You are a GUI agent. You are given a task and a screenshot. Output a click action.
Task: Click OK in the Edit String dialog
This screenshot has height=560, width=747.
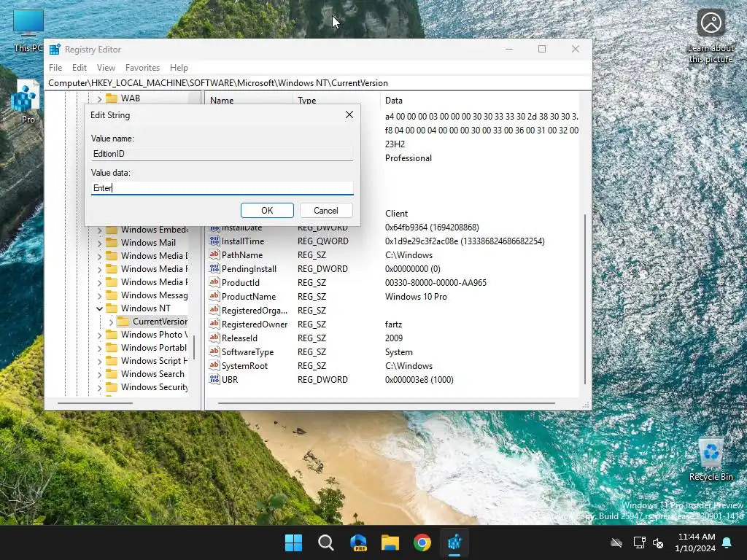click(x=267, y=211)
